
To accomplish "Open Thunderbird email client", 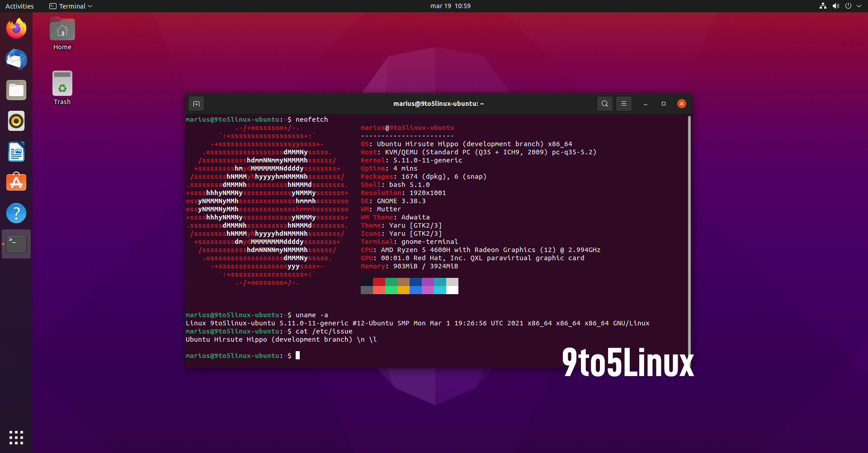I will pos(16,59).
